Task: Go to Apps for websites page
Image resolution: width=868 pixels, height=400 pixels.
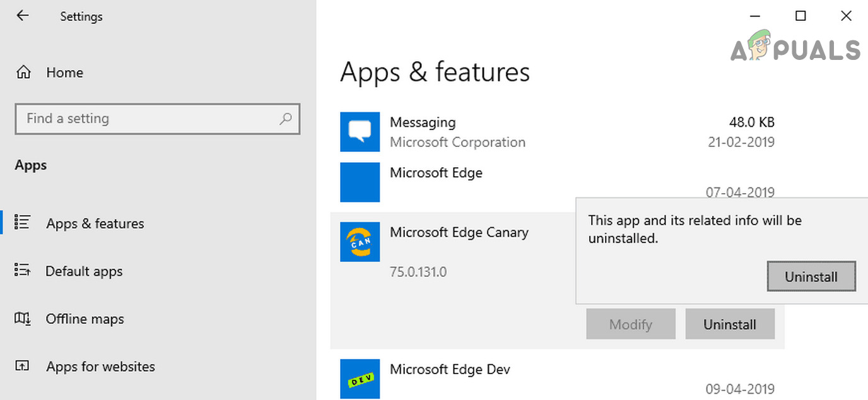Action: 100,367
